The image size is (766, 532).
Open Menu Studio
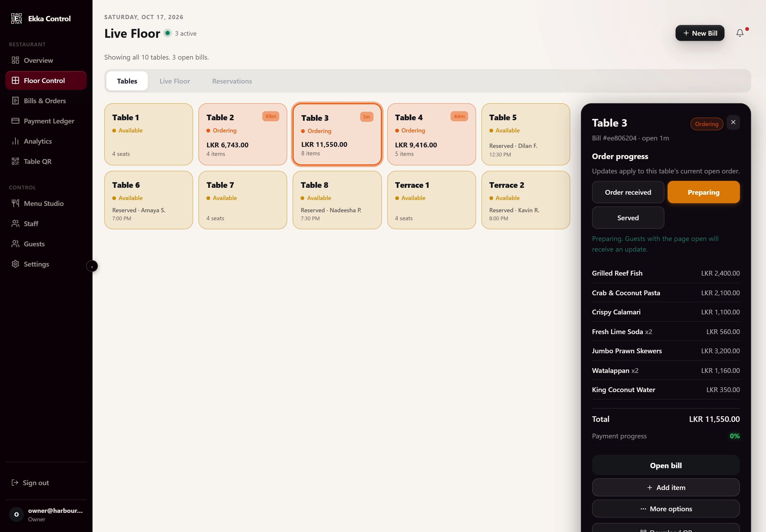click(x=46, y=203)
